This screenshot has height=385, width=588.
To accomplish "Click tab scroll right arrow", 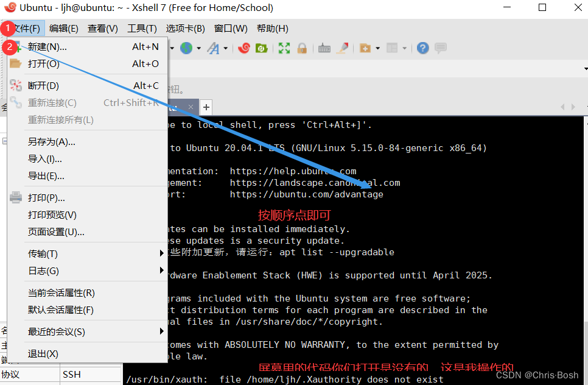I will pos(573,107).
